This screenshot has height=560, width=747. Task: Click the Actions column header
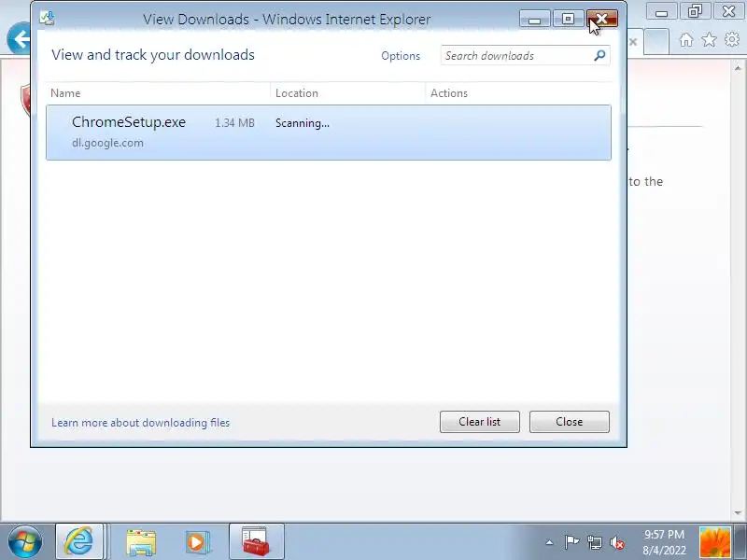tap(518, 93)
